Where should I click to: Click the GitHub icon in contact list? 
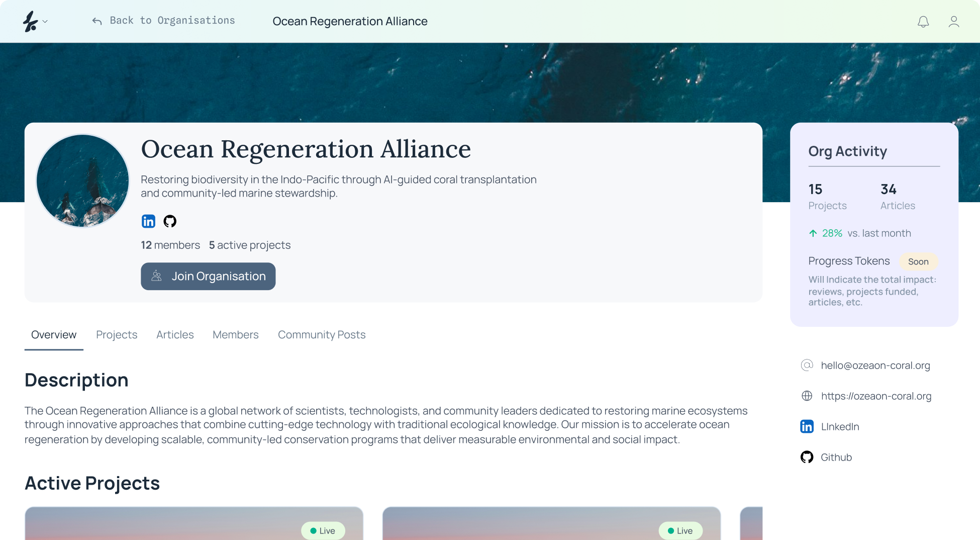point(807,458)
